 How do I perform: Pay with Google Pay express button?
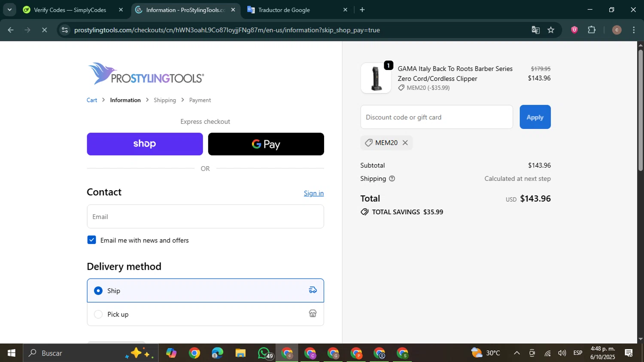tap(266, 144)
